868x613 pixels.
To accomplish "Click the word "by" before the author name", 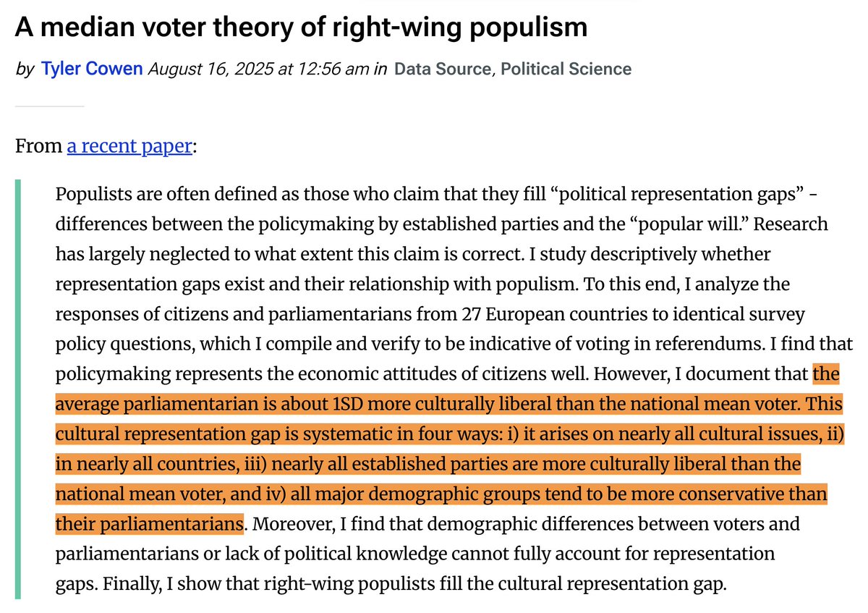I will [x=25, y=69].
